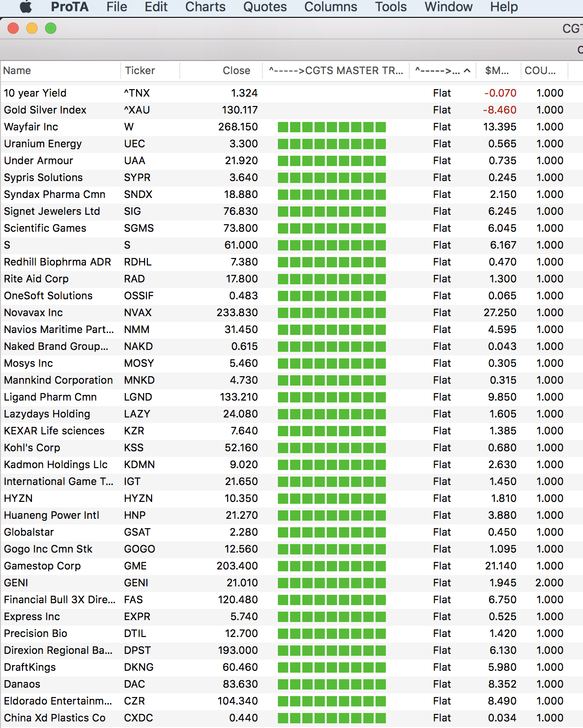Select the Uranium Energy row
The height and width of the screenshot is (728, 583).
[x=291, y=144]
